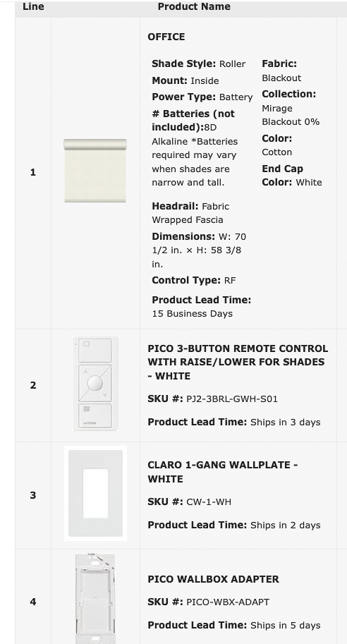The height and width of the screenshot is (644, 347).
Task: Click the 15 Business Days lead time
Action: pyautogui.click(x=192, y=314)
